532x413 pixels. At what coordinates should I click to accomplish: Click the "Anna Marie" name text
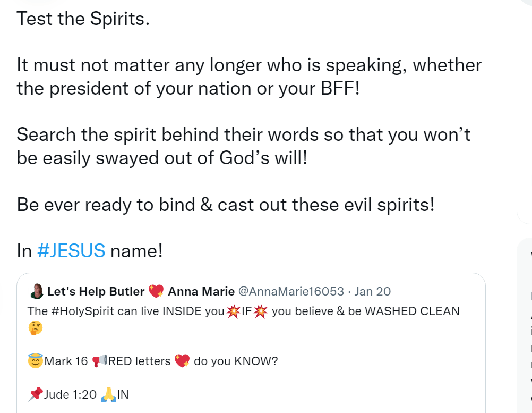pyautogui.click(x=201, y=291)
